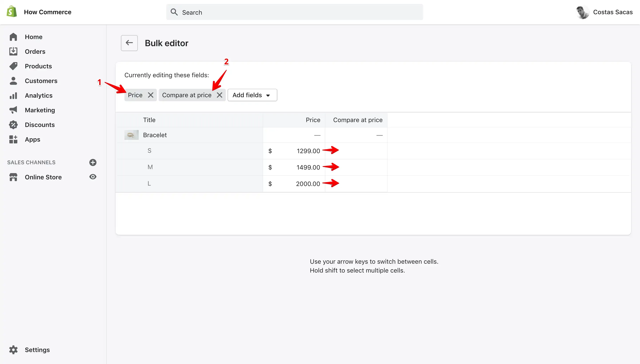Click the Products tag icon
This screenshot has width=640, height=364.
[13, 66]
